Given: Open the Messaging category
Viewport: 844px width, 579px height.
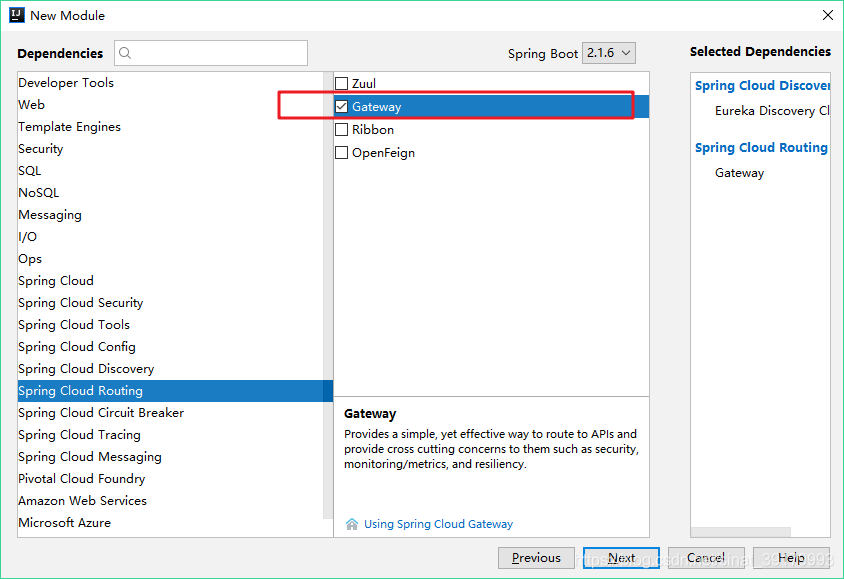Looking at the screenshot, I should (170, 215).
